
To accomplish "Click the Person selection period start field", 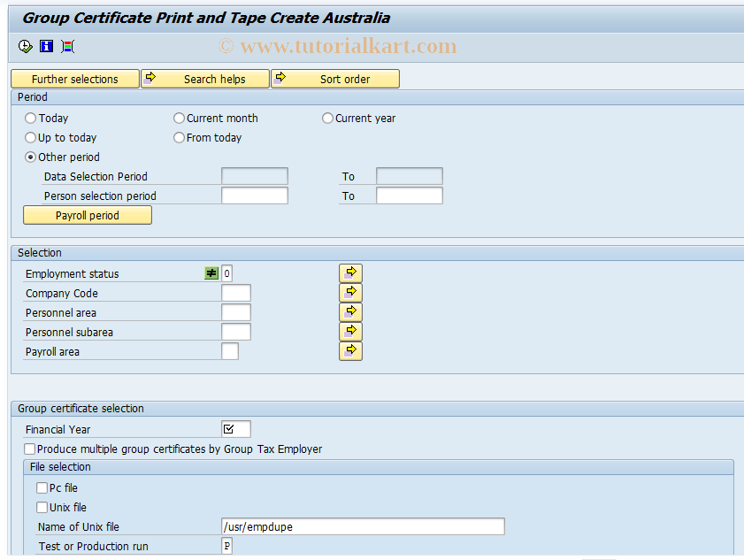I will pos(254,196).
